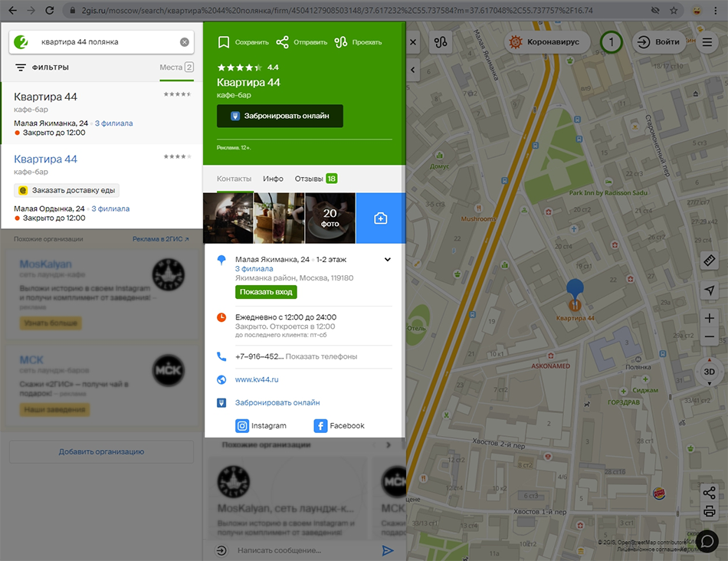Click Burger King marker on map
This screenshot has height=561, width=728.
click(x=659, y=494)
